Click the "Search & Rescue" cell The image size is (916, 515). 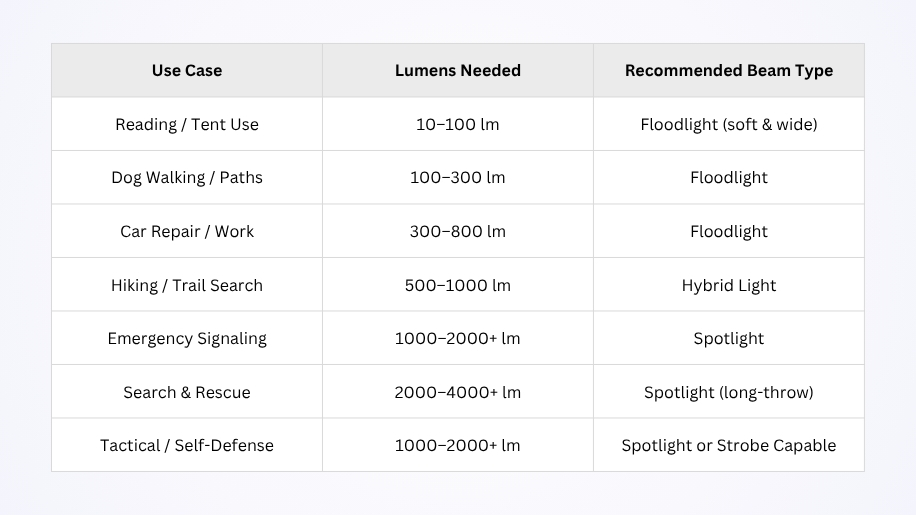[x=187, y=392]
